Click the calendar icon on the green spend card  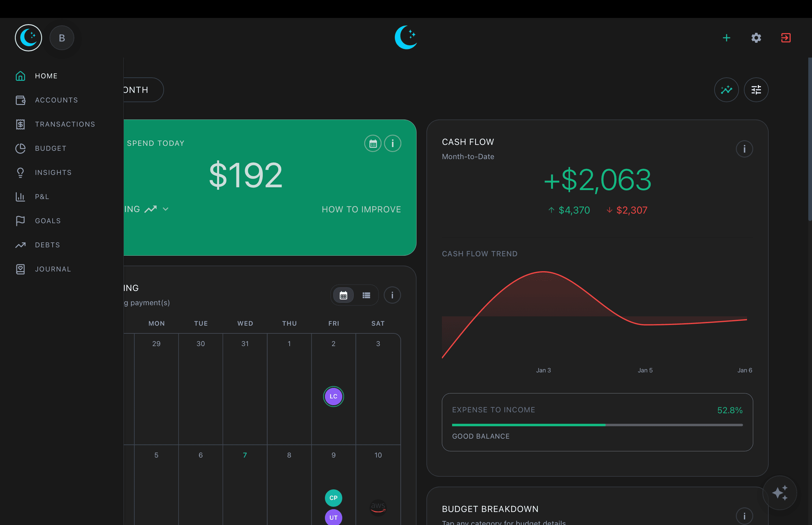point(373,143)
